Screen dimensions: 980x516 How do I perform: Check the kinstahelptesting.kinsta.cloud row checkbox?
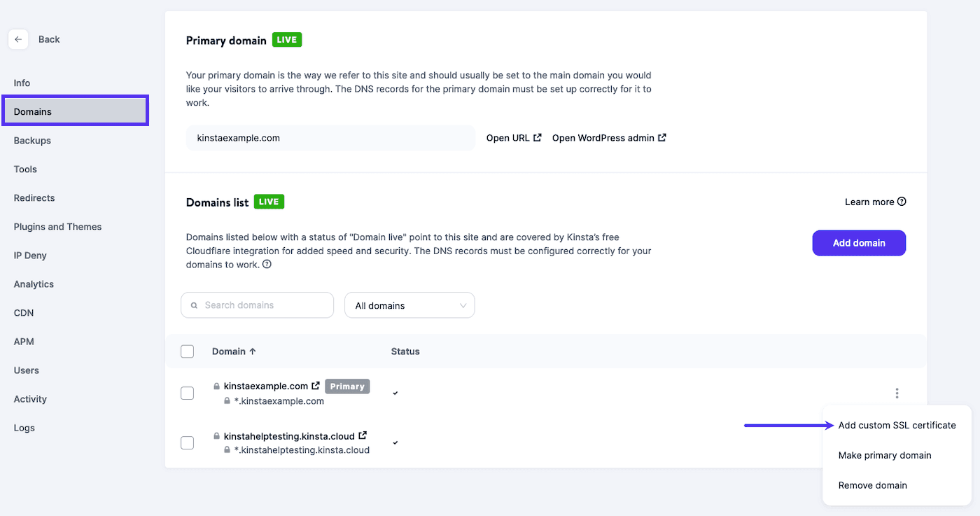(187, 442)
